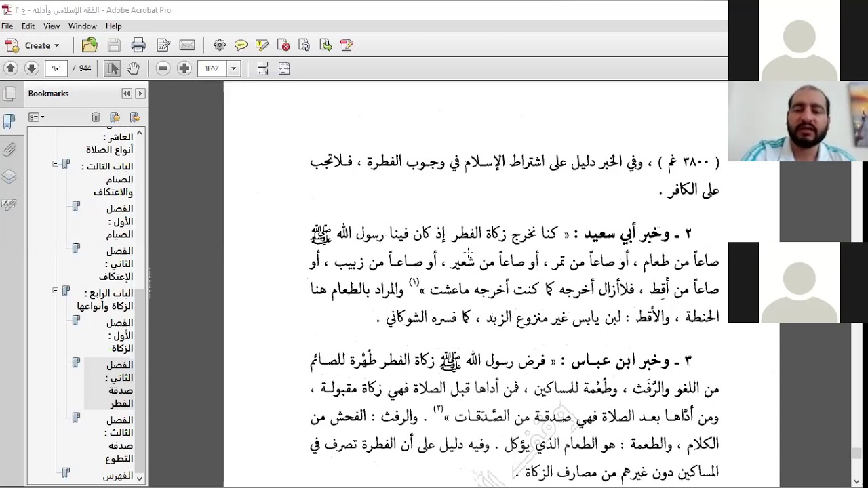
Task: Open the View menu
Action: [x=52, y=26]
